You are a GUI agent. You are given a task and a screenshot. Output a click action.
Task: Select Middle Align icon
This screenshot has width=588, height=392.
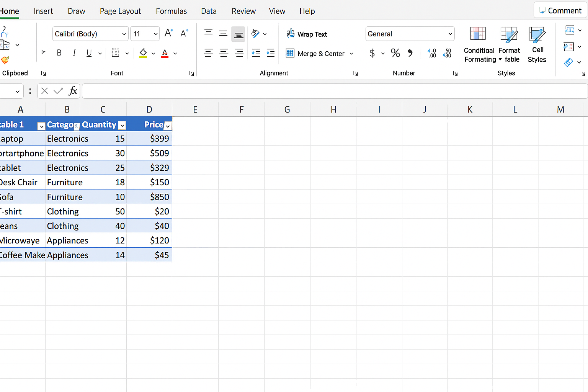[x=223, y=34]
